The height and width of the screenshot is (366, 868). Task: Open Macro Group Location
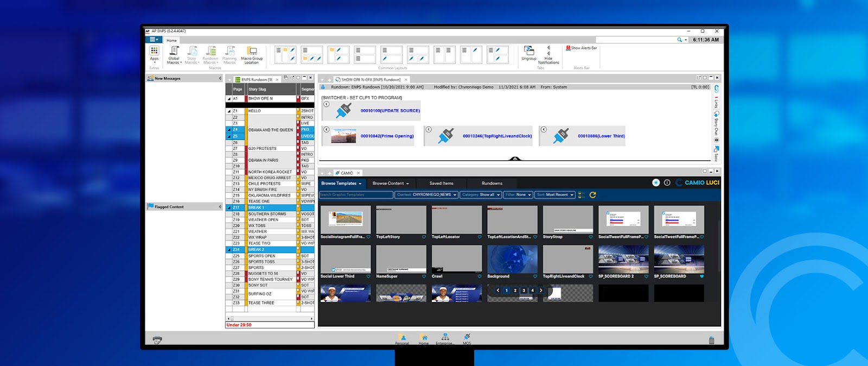pos(252,52)
